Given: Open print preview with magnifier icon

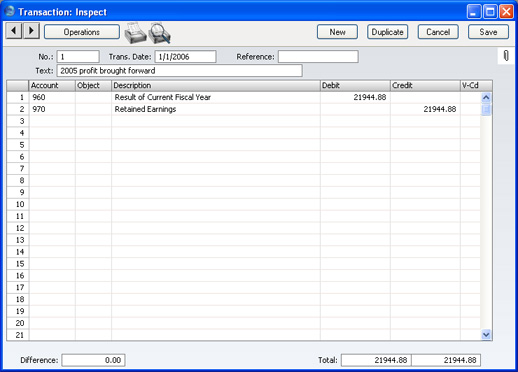Looking at the screenshot, I should click(x=160, y=33).
